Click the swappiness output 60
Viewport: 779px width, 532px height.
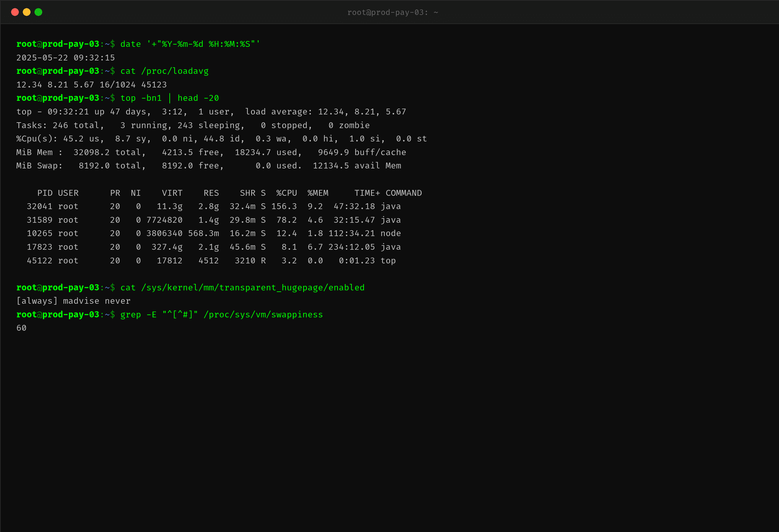pyautogui.click(x=21, y=328)
